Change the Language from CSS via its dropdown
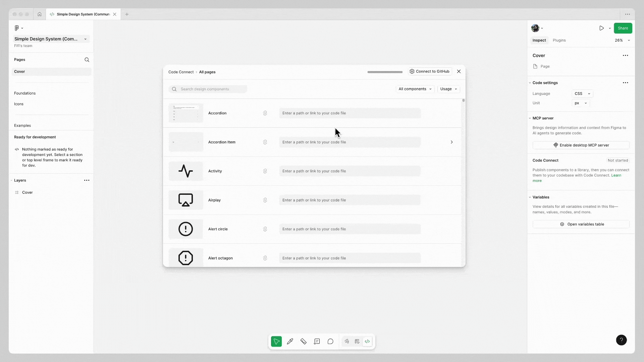The image size is (644, 362). (582, 94)
